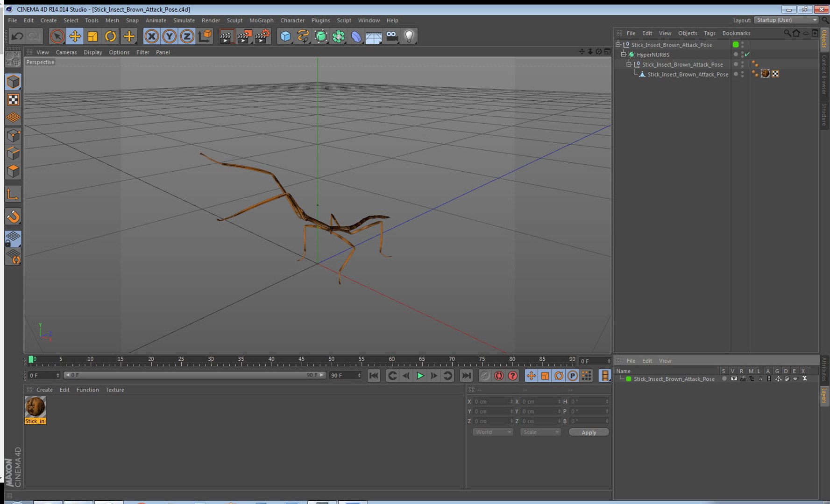The image size is (830, 504).
Task: Toggle the Z axis lock
Action: 187,36
